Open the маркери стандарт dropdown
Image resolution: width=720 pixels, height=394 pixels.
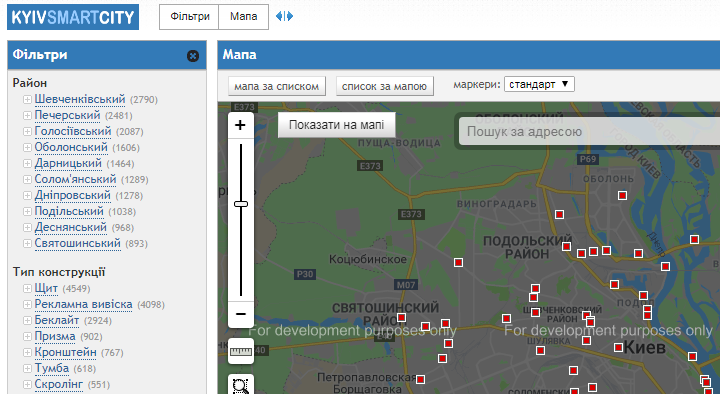(x=539, y=84)
